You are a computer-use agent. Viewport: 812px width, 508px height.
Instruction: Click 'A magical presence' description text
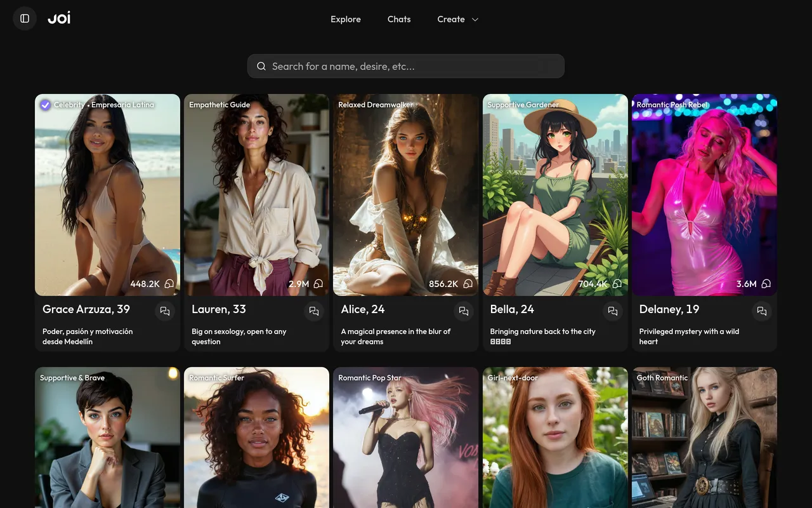click(396, 337)
